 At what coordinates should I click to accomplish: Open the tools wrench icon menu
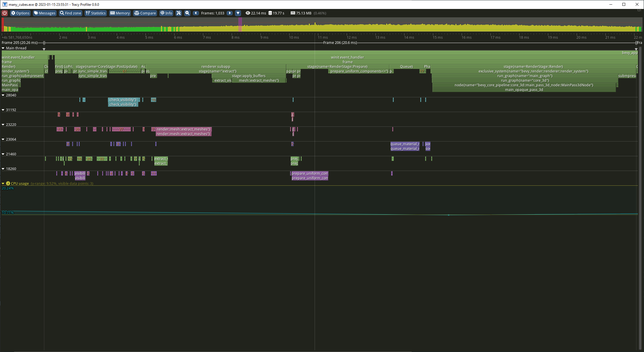(179, 13)
